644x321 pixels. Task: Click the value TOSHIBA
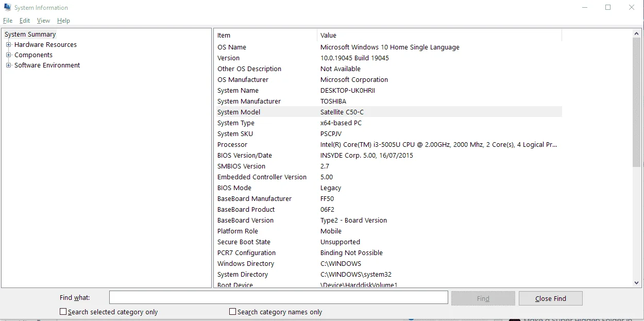tap(333, 102)
